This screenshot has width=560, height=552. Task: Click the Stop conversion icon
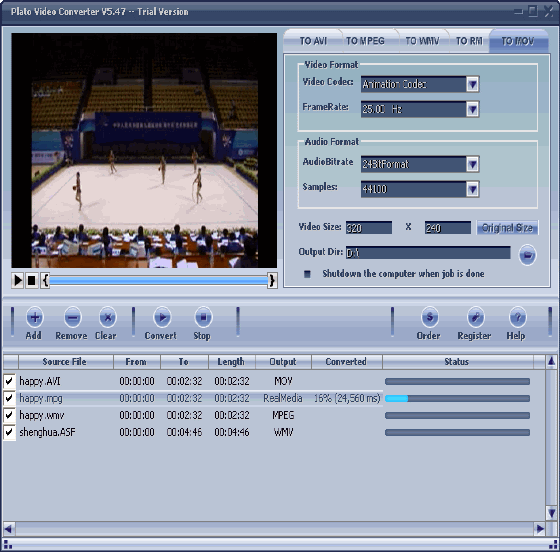tap(203, 317)
